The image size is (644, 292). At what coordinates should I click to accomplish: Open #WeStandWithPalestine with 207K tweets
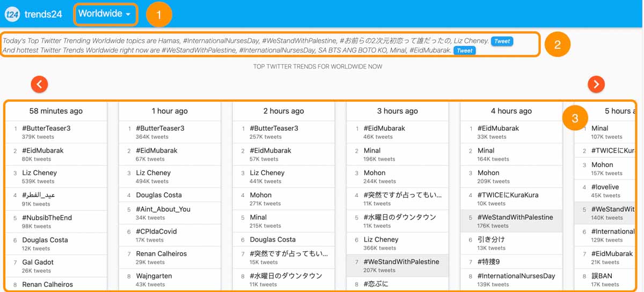tap(401, 262)
